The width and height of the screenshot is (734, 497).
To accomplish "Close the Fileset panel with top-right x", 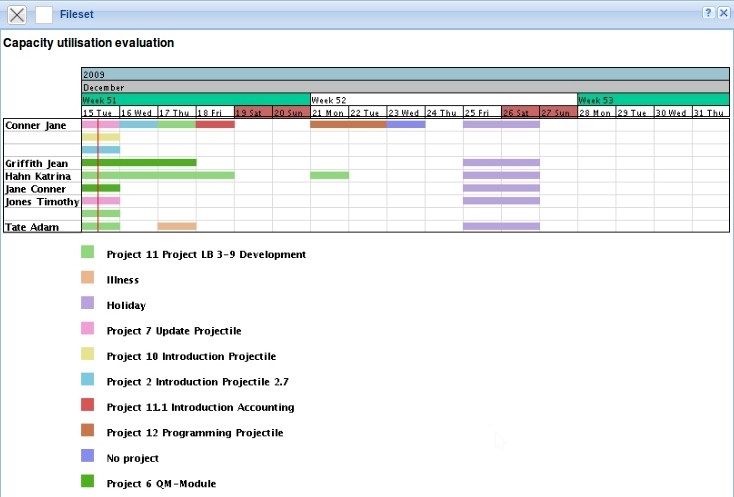I will pyautogui.click(x=723, y=13).
